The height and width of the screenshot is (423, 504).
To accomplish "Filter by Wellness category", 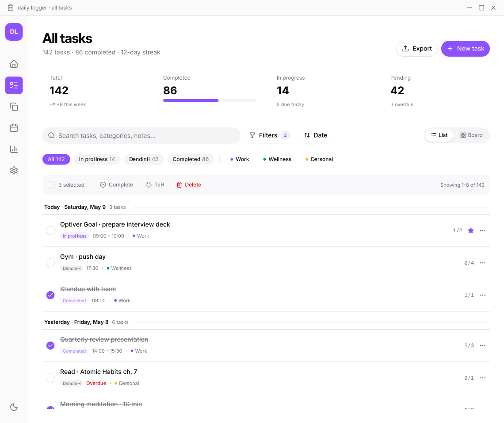I will [x=277, y=159].
